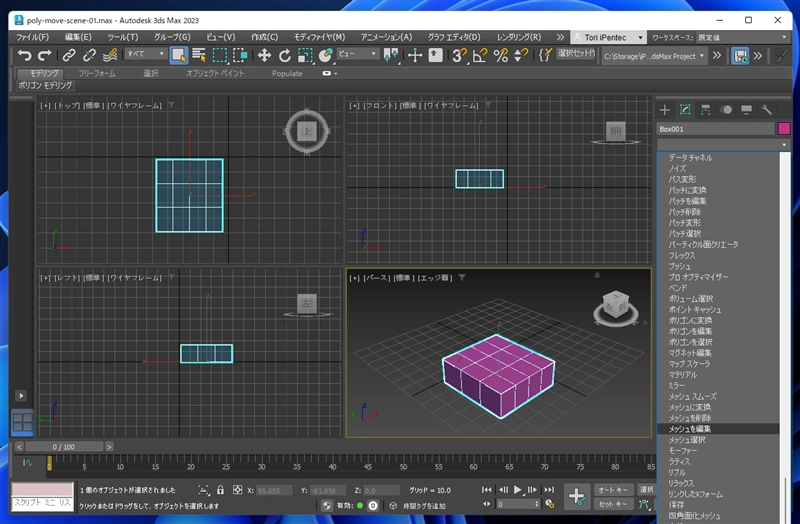Open the C:\Storage project path dropdown
The width and height of the screenshot is (800, 524).
tap(654, 56)
